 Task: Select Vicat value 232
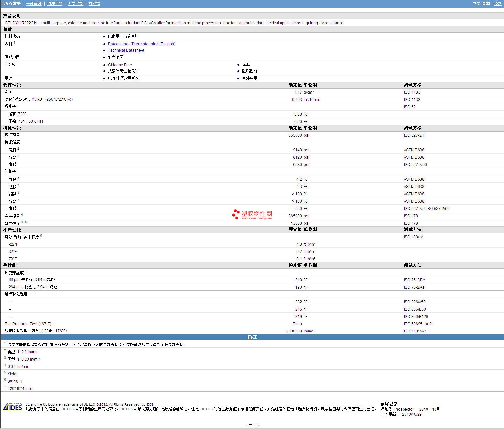click(298, 302)
